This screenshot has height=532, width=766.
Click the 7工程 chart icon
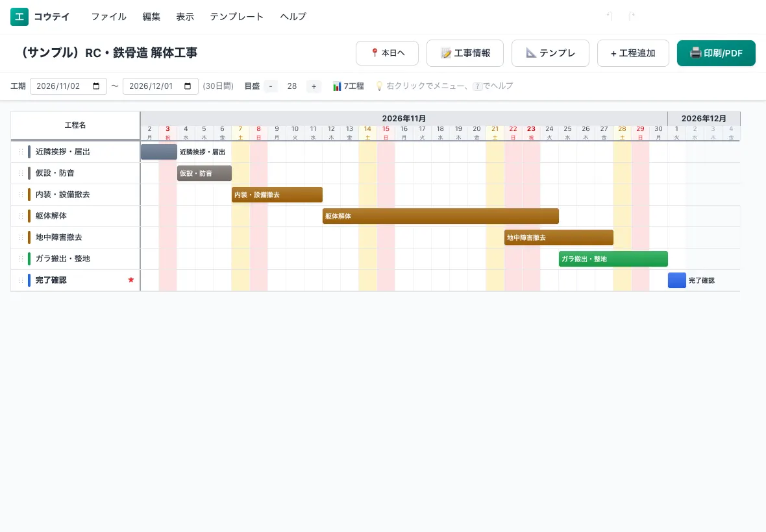(x=337, y=86)
